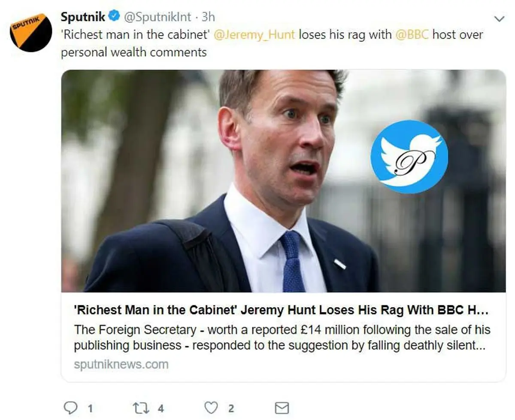The image size is (515, 420).
Task: Reply to the tweet via speech bubble icon
Action: [69, 407]
